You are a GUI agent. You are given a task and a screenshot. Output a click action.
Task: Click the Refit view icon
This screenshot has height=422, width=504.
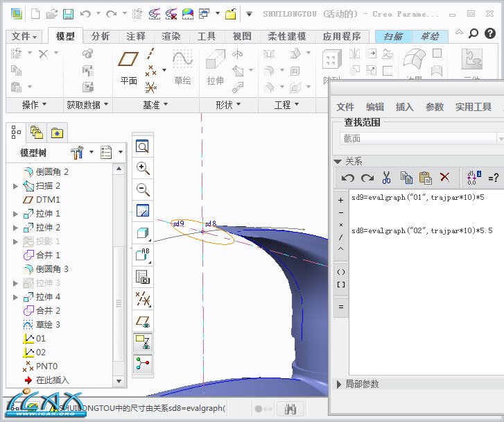(143, 146)
